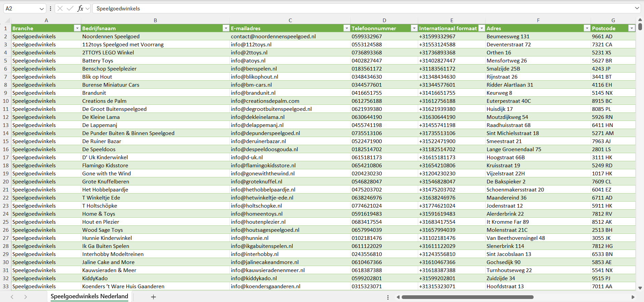Select column D header
The width and height of the screenshot is (644, 302).
[x=384, y=20]
